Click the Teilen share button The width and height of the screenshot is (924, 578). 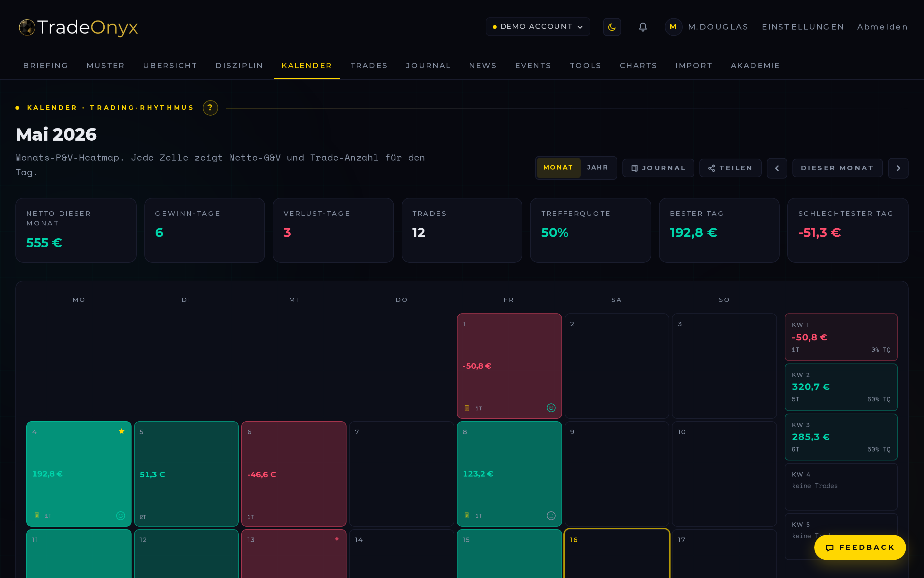[x=731, y=168]
